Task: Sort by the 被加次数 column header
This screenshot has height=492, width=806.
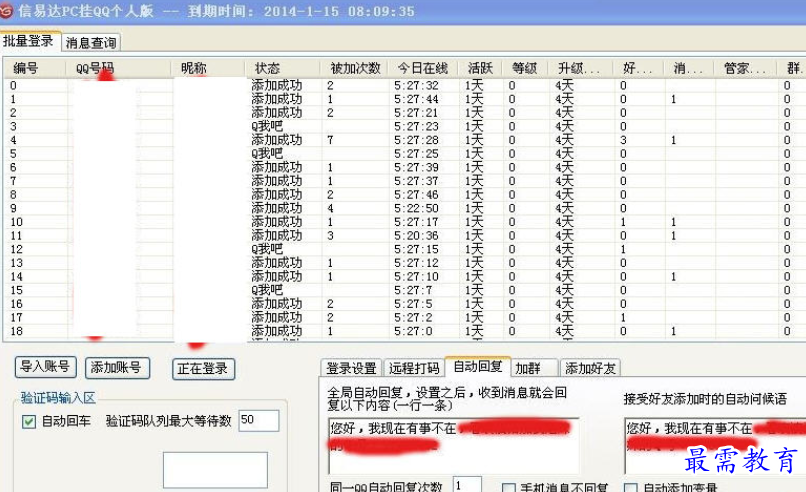Action: (356, 68)
